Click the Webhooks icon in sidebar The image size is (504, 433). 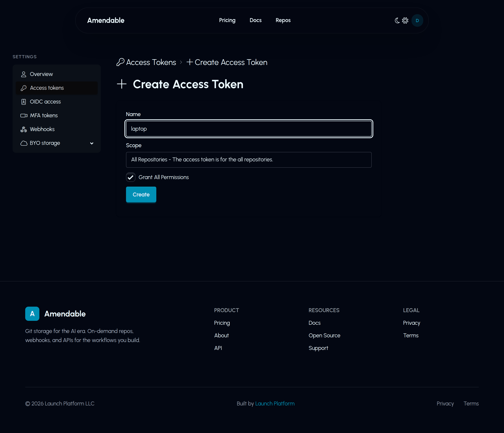24,129
